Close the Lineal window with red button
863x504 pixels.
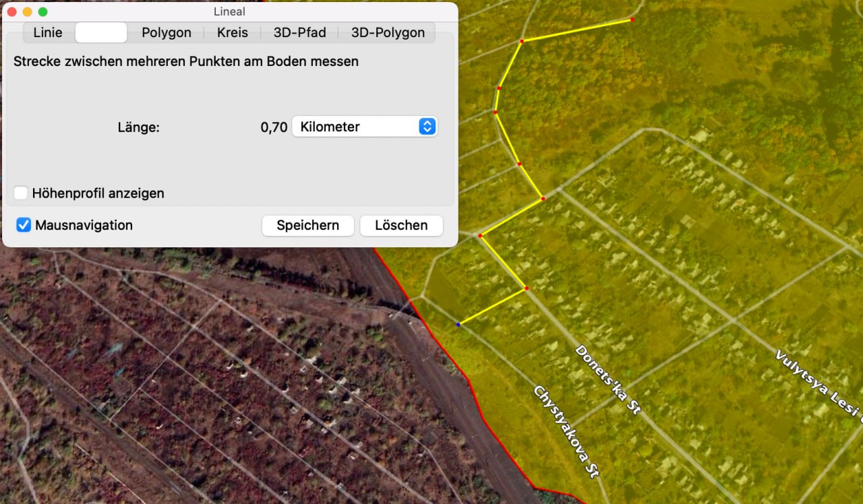click(x=11, y=11)
